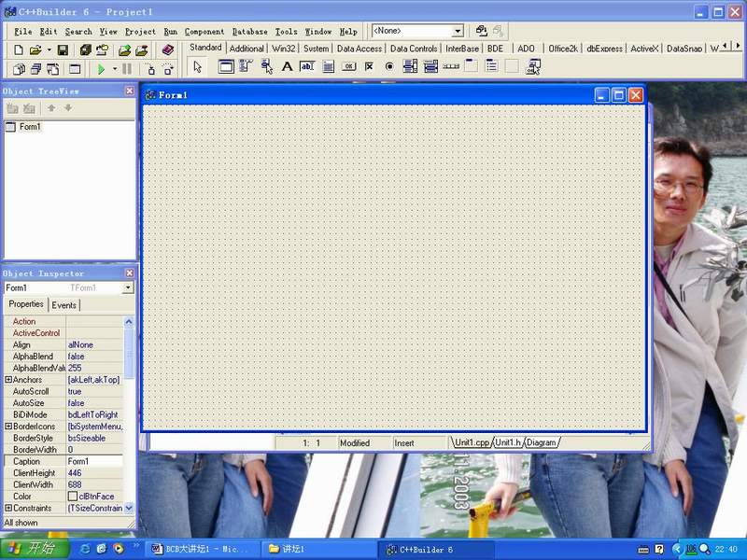
Task: Switch to the Additional palette tab
Action: (247, 49)
